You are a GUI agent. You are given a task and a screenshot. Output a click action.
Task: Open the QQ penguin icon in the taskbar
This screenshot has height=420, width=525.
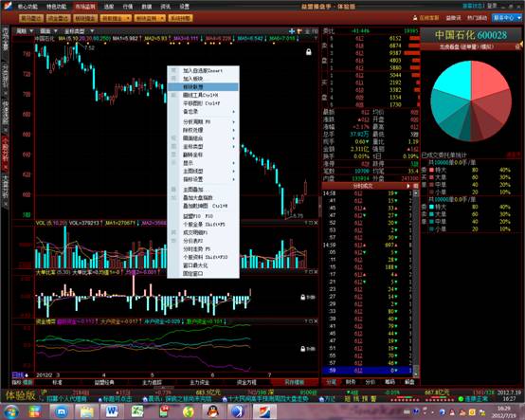212,411
